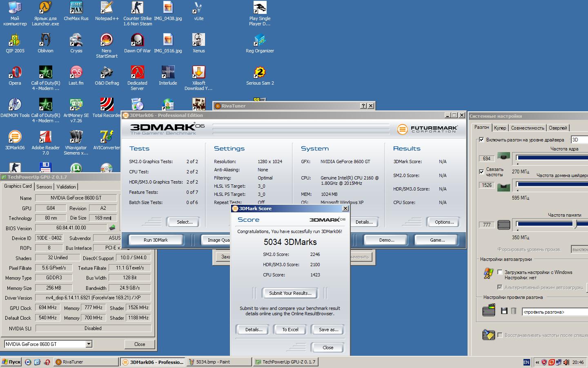Open the профиль разгона combo box
This screenshot has width=588, height=368.
555,312
